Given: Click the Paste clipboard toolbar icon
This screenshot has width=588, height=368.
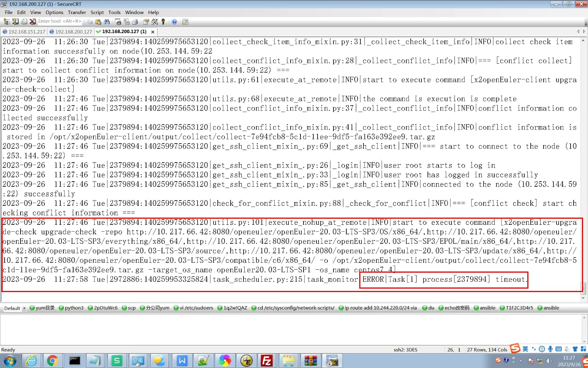Looking at the screenshot, I should point(98,22).
